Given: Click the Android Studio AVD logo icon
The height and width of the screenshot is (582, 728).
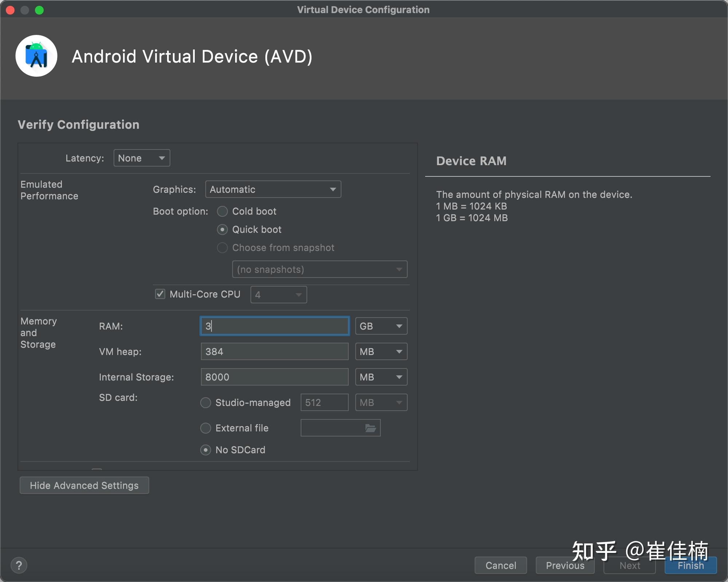Looking at the screenshot, I should pyautogui.click(x=36, y=56).
